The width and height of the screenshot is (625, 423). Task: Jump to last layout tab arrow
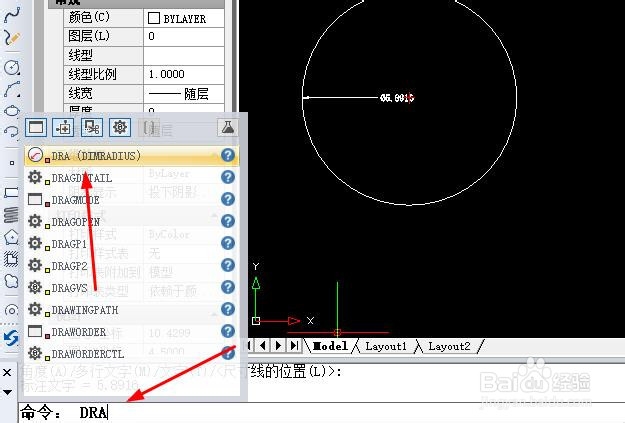(x=295, y=345)
